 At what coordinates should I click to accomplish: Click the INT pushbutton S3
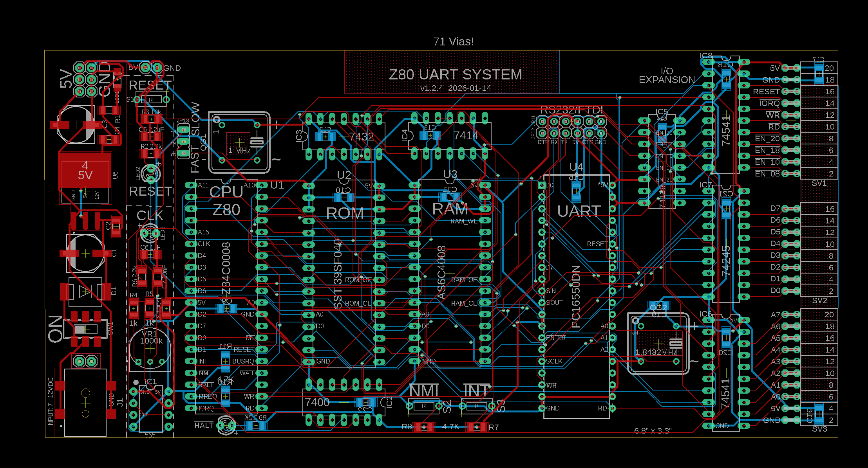click(476, 406)
